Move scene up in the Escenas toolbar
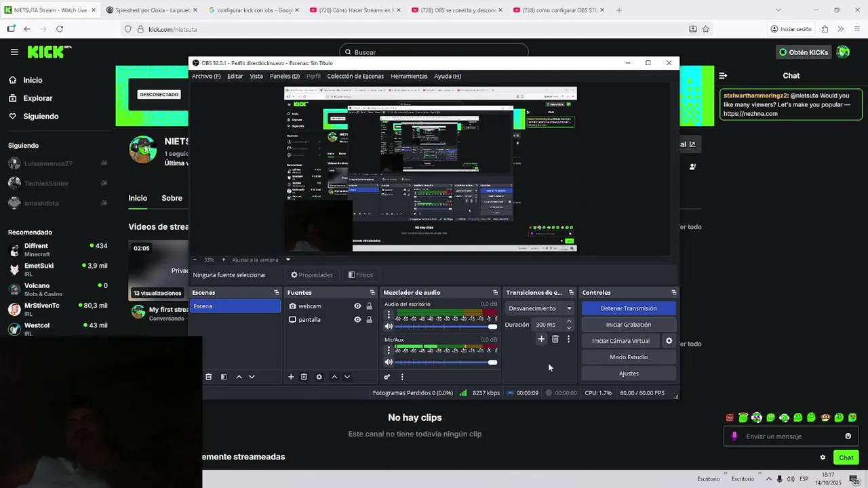 239,377
